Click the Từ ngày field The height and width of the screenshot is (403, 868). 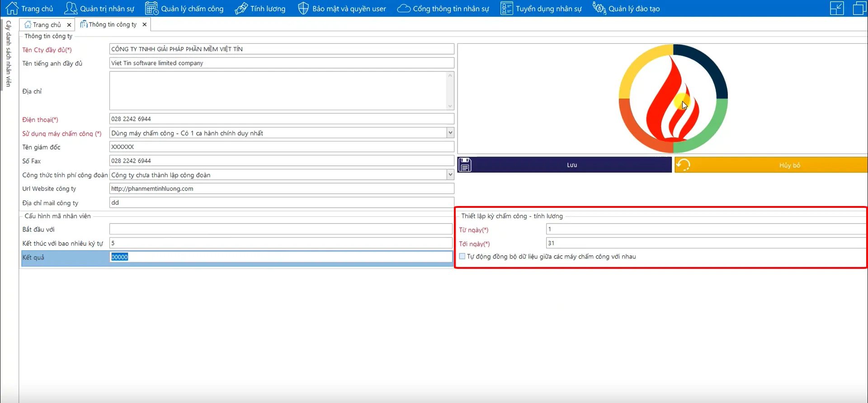point(706,229)
